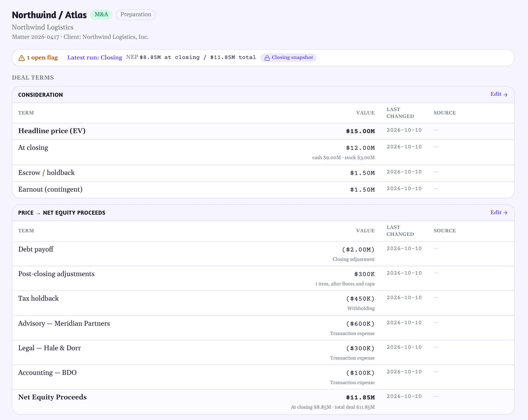Viewport: 528px width, 420px height.
Task: Click the Preparation status pill
Action: tap(136, 15)
